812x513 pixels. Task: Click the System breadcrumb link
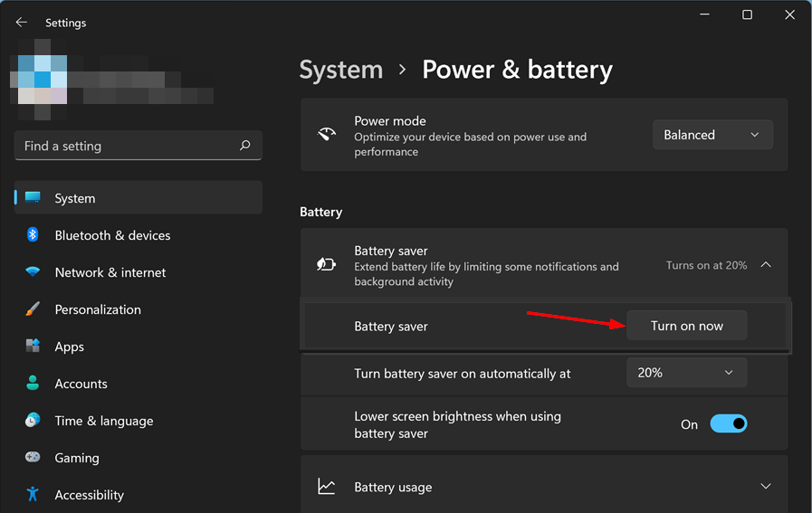click(x=340, y=70)
